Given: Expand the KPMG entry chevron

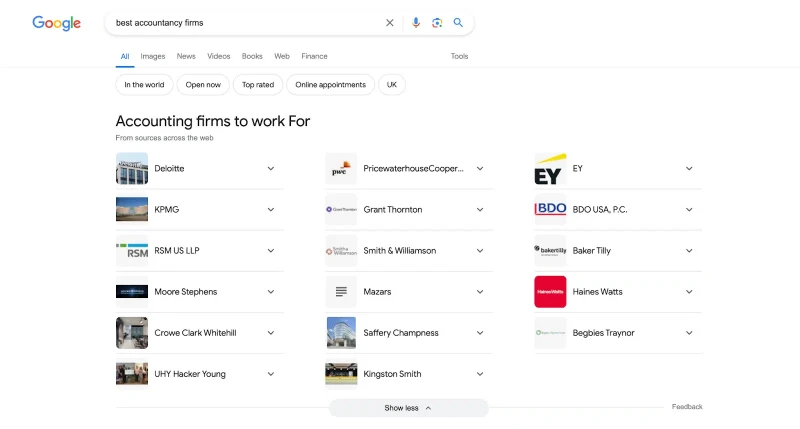Looking at the screenshot, I should [271, 210].
